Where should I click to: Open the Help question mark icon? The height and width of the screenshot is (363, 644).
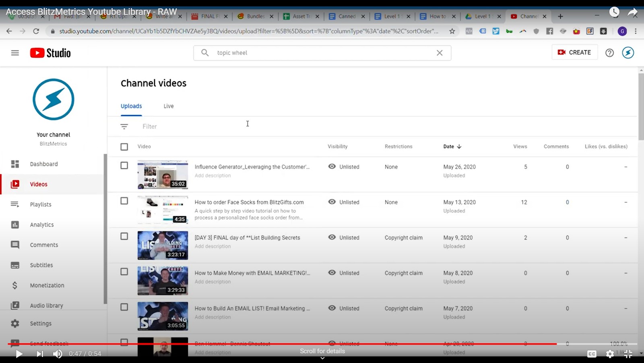tap(609, 53)
